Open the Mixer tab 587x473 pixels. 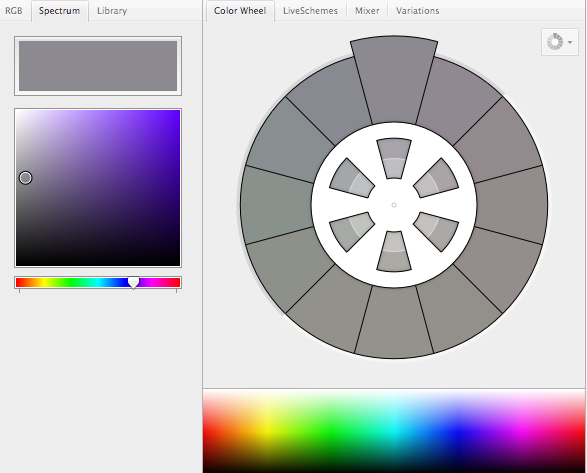point(367,11)
